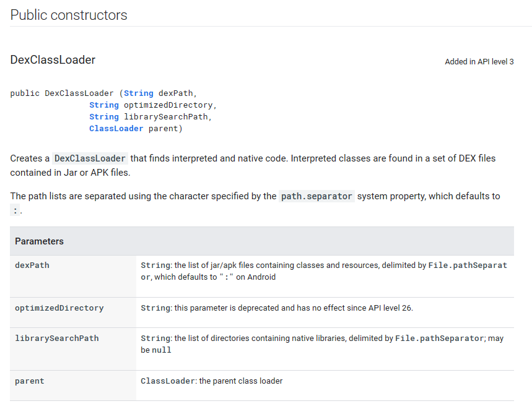
Task: Click the ClassLoader type in parent description
Action: 168,381
